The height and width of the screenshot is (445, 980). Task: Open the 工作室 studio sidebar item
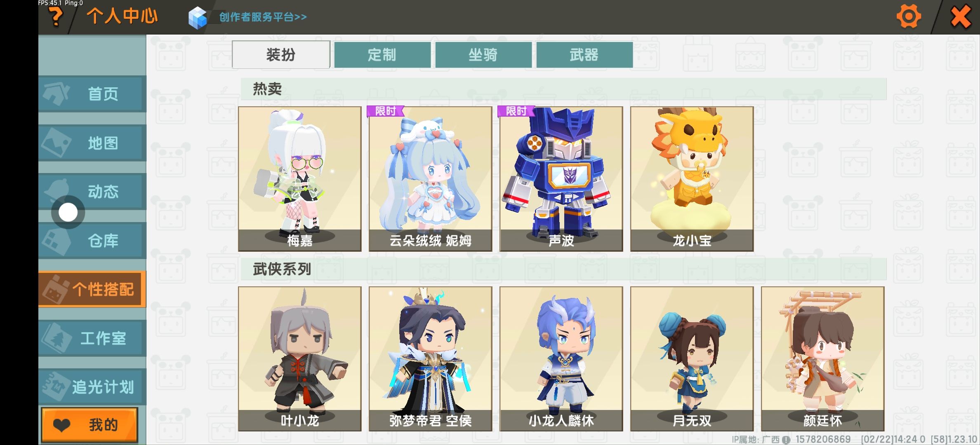(92, 338)
